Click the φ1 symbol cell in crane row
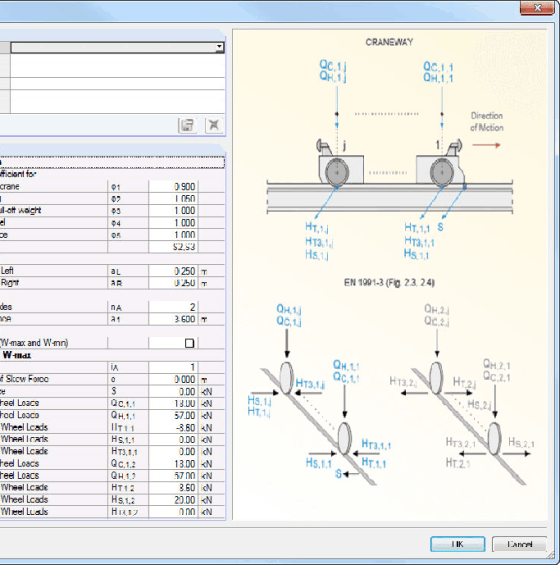This screenshot has height=565, width=560. (128, 187)
